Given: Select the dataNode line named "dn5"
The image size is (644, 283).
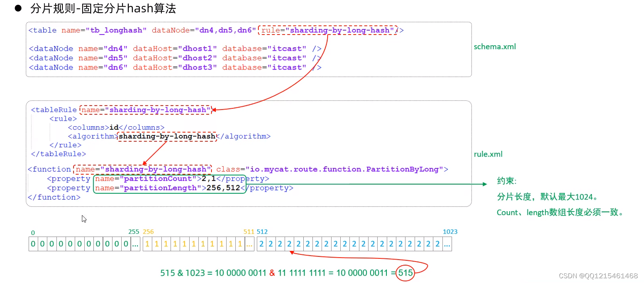Looking at the screenshot, I should pos(175,58).
